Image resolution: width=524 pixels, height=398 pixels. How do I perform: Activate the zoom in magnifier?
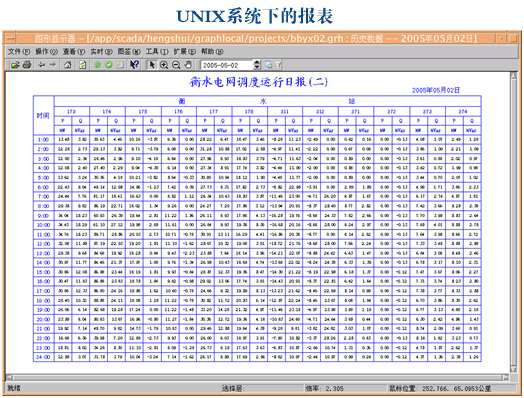point(164,65)
